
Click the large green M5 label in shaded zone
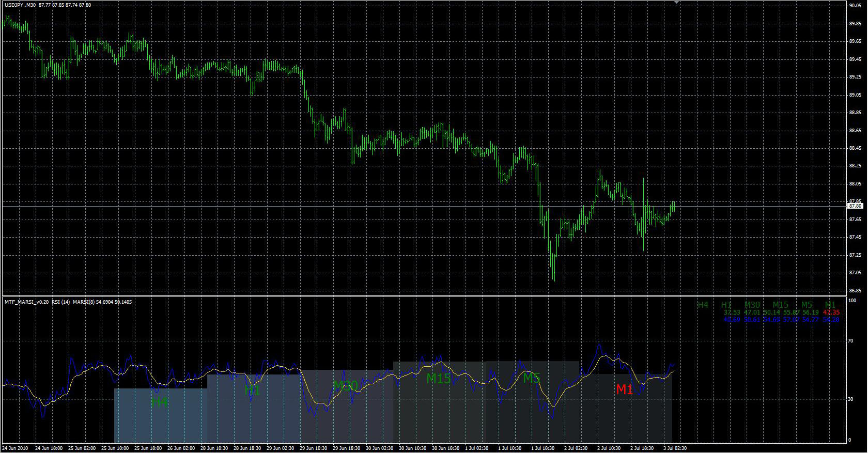tap(531, 378)
